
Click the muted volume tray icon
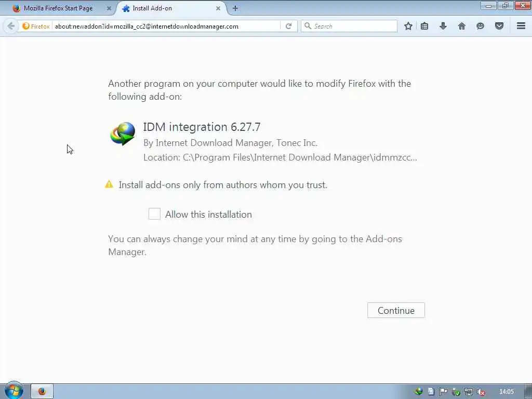point(481,392)
